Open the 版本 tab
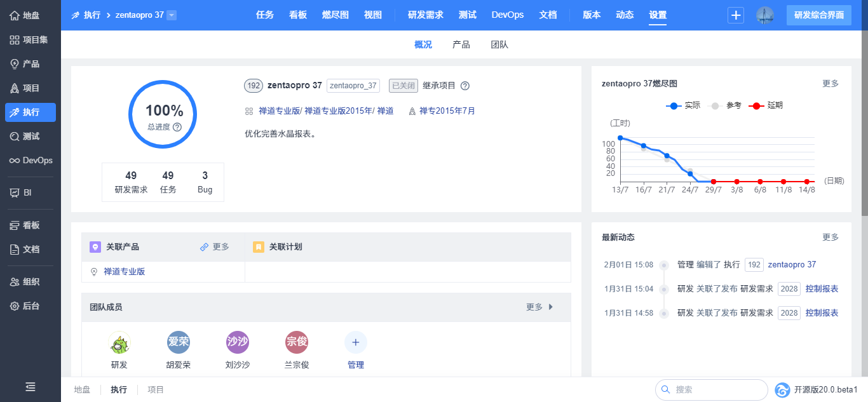Image resolution: width=868 pixels, height=402 pixels. click(x=592, y=15)
